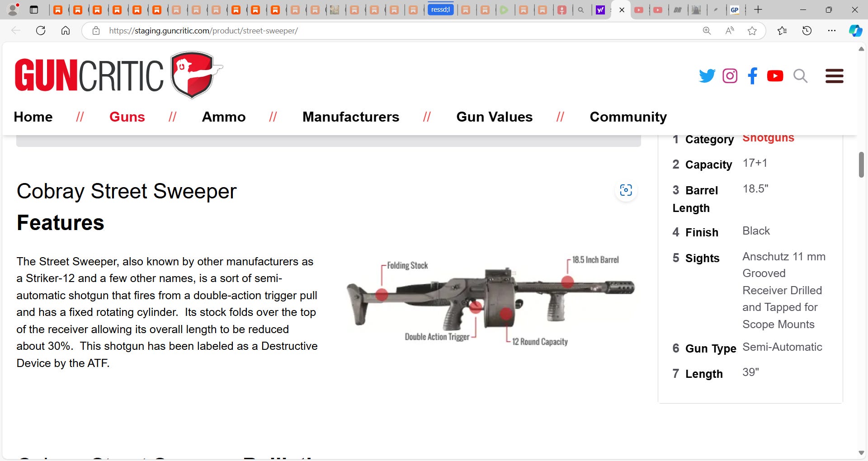Click the visual search icon near the heading

[626, 190]
